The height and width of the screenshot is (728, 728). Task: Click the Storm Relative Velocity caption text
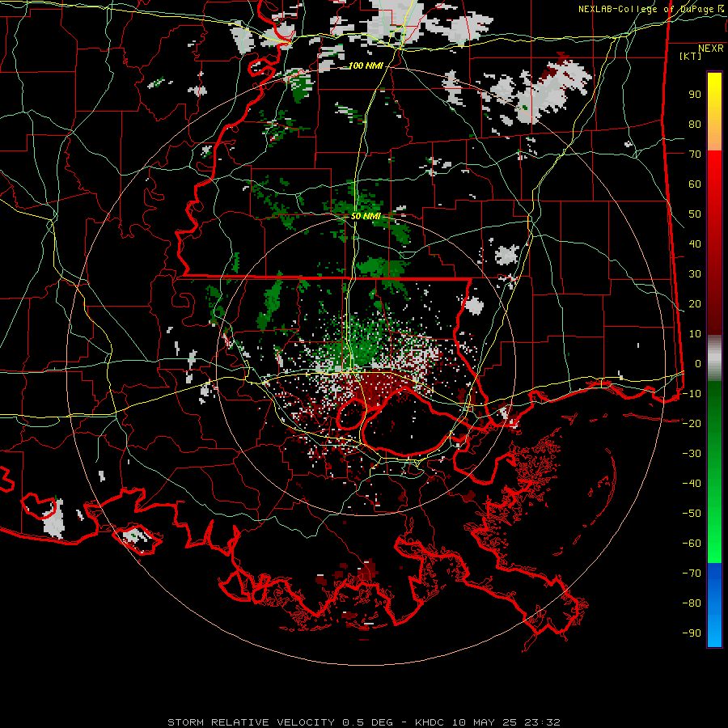364,722
